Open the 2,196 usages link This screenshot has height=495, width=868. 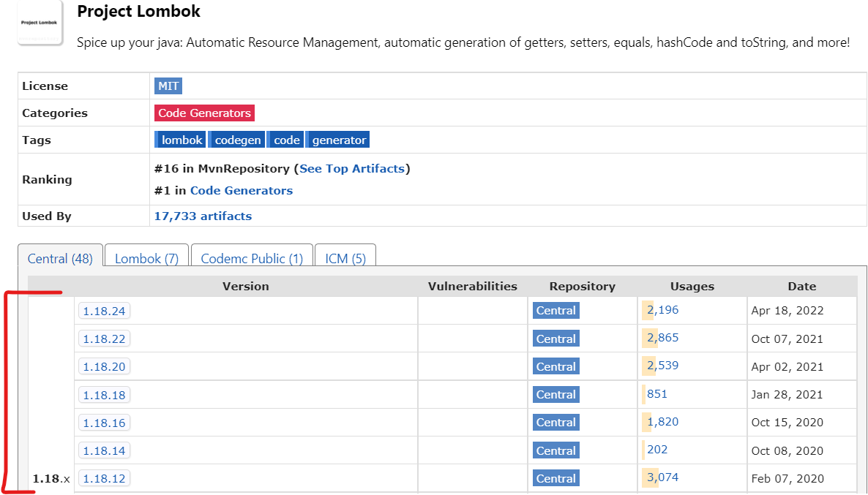click(x=662, y=310)
